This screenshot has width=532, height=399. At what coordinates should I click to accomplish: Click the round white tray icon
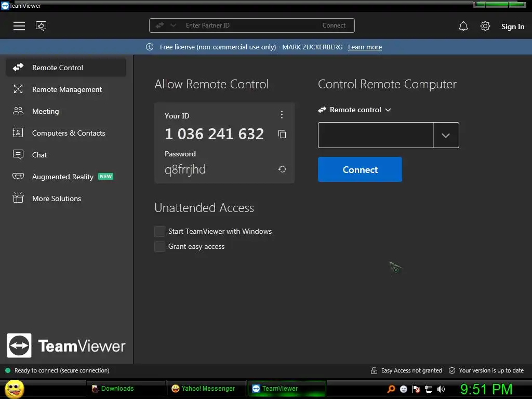pyautogui.click(x=403, y=389)
